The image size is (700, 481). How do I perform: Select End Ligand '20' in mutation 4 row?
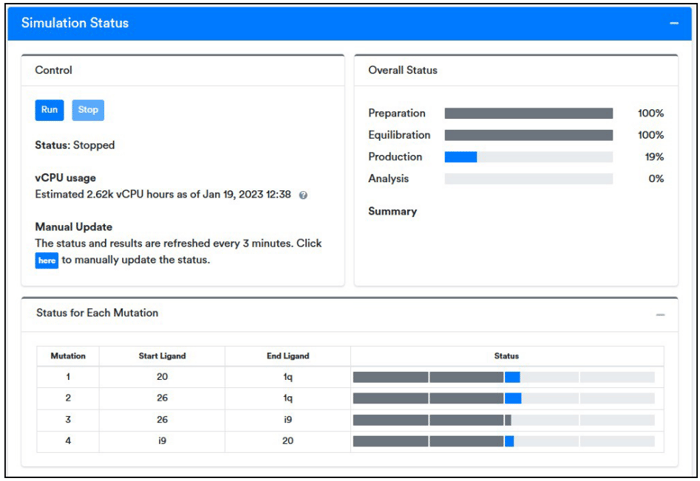(288, 441)
